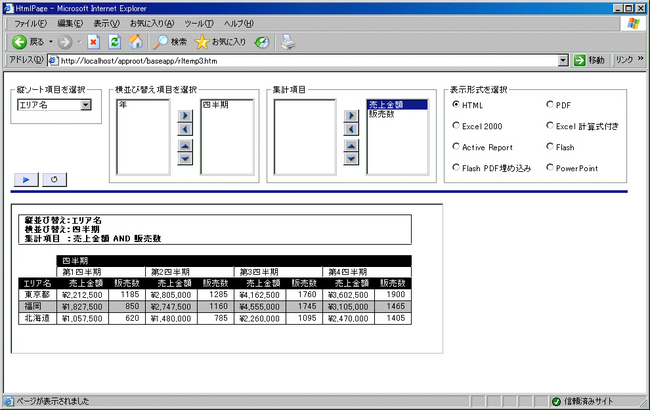Click inside the address URL field
Viewport: 650px width, 410px height.
point(300,61)
